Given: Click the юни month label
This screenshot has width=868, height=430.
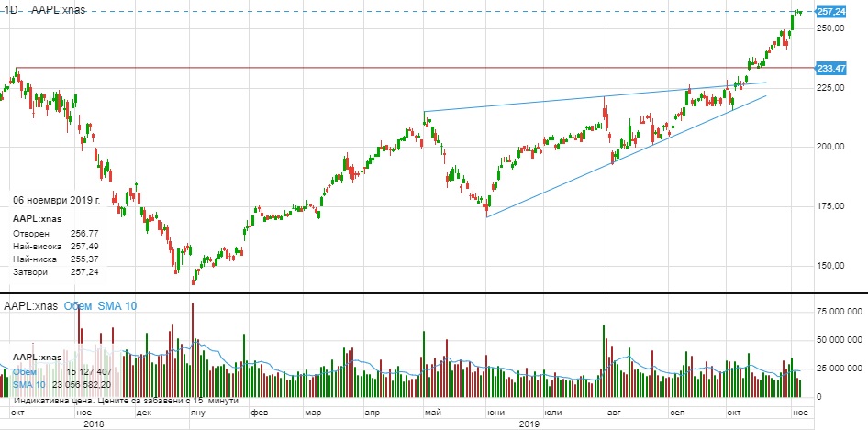Looking at the screenshot, I should coord(495,413).
